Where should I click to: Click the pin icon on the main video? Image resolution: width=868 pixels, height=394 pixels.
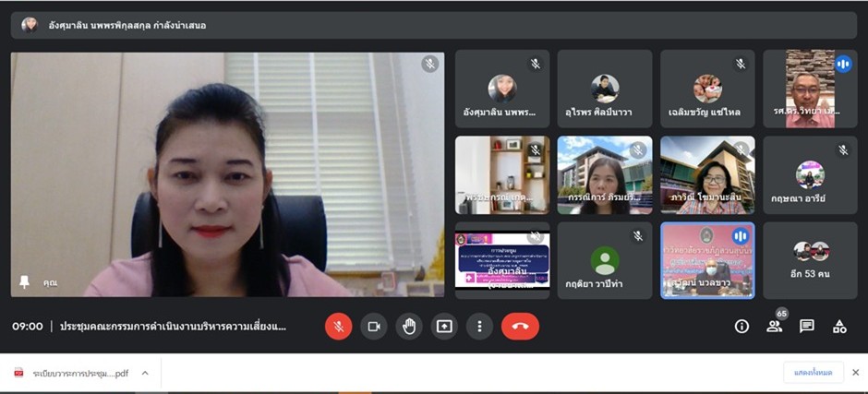tap(24, 281)
